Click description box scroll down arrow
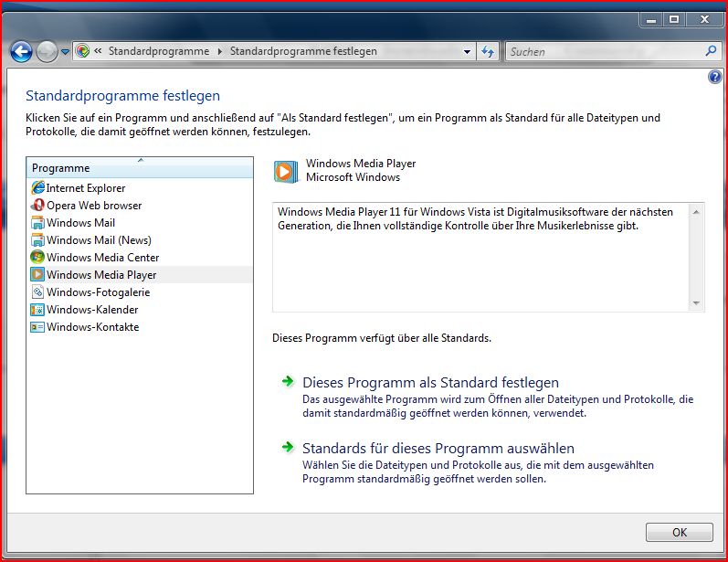 [x=696, y=302]
